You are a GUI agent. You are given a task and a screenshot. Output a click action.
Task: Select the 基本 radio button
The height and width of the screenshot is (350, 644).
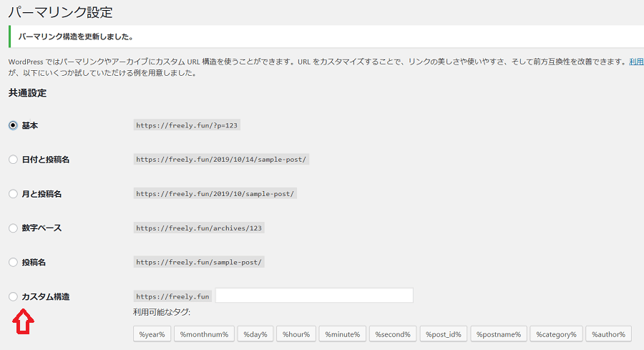click(13, 125)
